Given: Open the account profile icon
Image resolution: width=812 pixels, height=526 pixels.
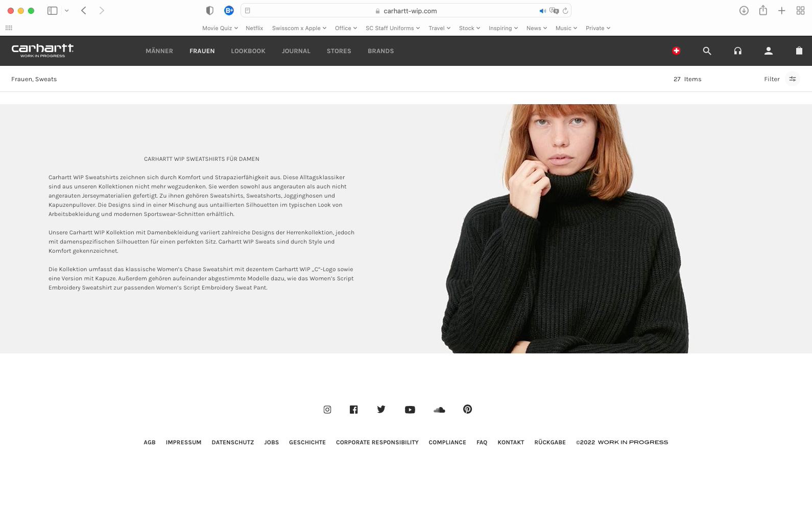Looking at the screenshot, I should click(x=769, y=51).
